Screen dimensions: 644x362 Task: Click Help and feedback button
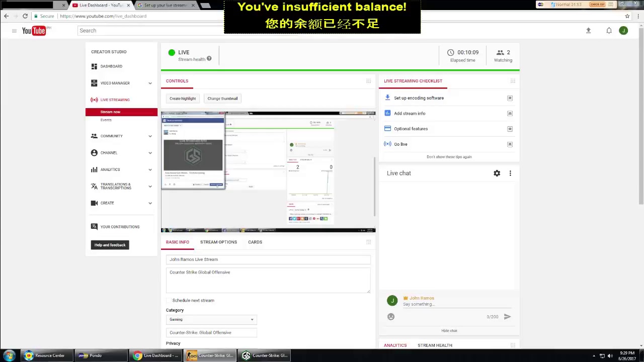pyautogui.click(x=110, y=245)
